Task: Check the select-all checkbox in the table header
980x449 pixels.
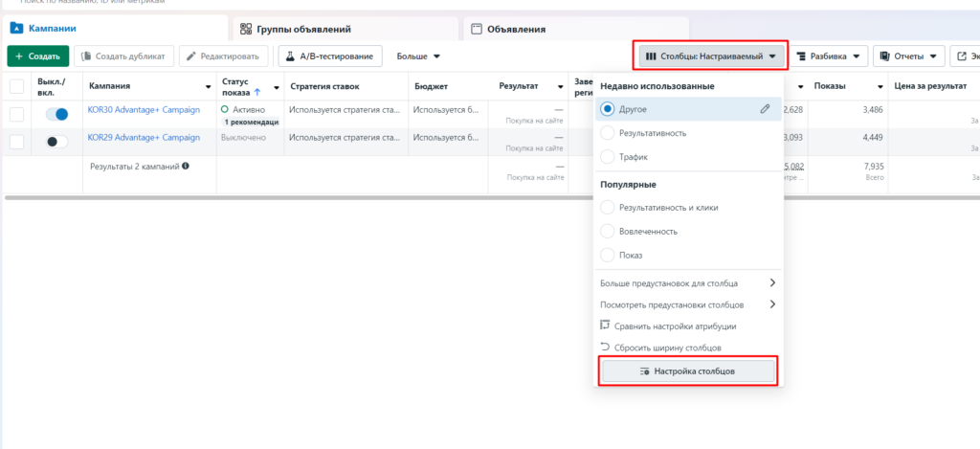Action: coord(17,86)
